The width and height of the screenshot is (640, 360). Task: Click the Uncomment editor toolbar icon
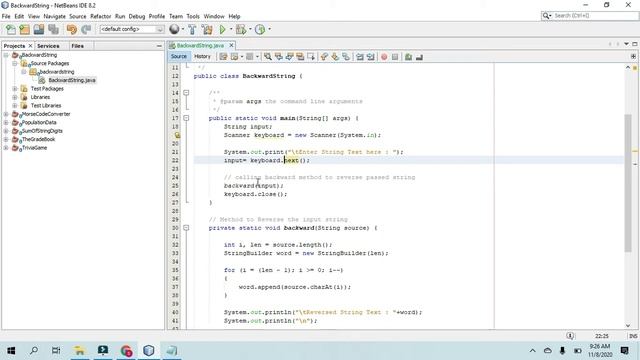point(419,57)
